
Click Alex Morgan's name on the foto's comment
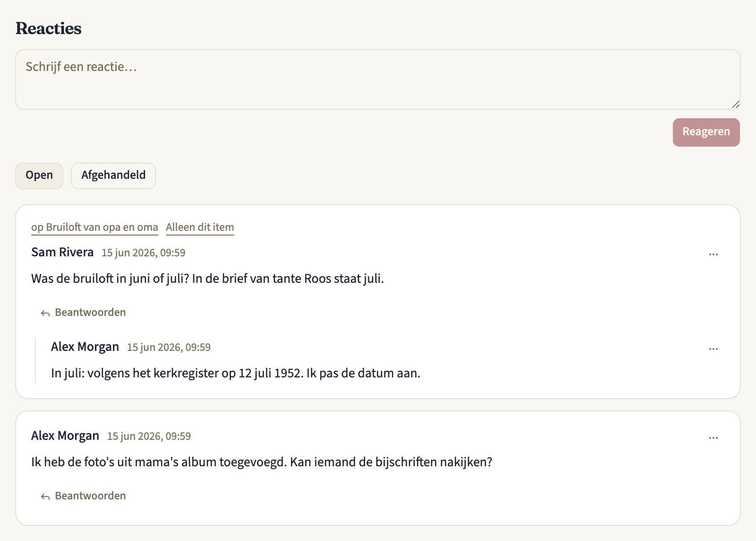coord(65,436)
